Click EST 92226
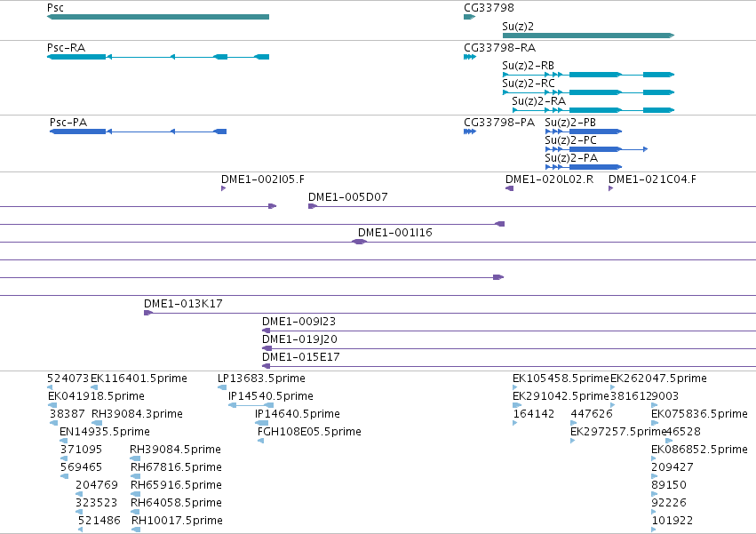 click(x=669, y=503)
